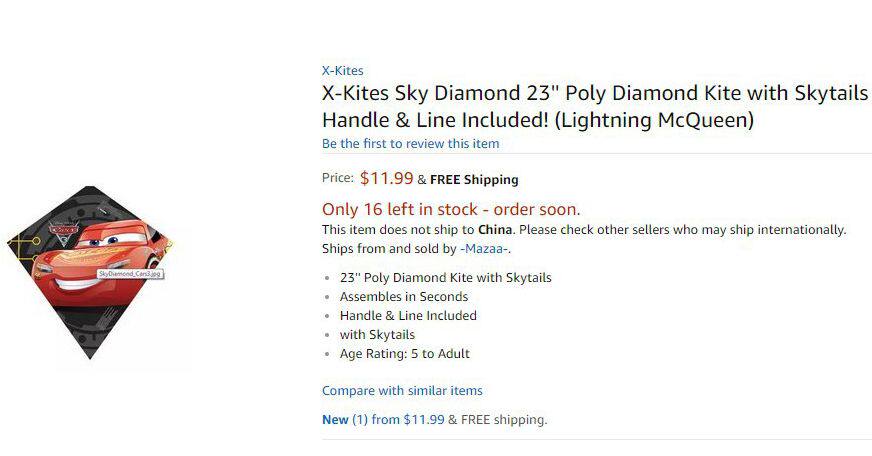Click the 'with Skytails' bullet point
This screenshot has height=456, width=872.
[377, 335]
